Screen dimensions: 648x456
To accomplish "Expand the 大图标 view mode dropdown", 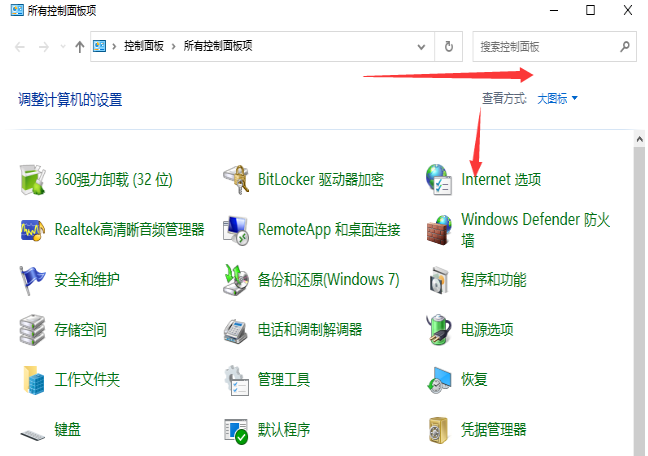I will click(x=558, y=98).
